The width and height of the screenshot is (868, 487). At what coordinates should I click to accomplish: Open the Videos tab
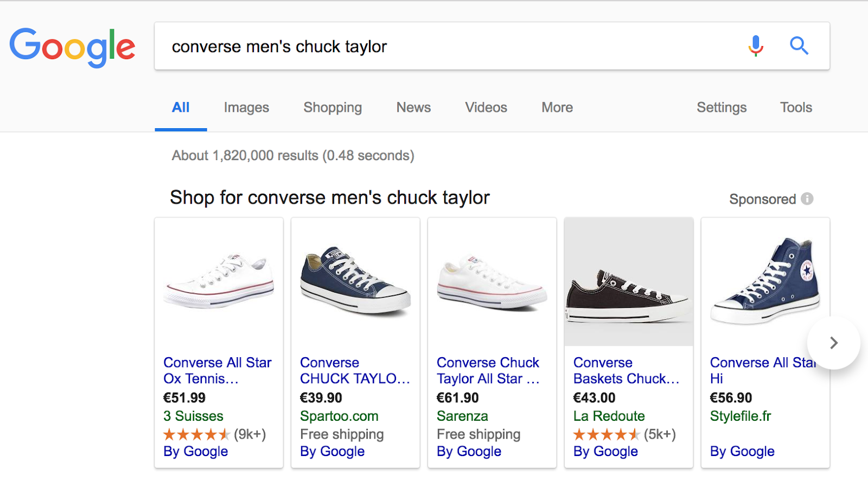tap(486, 107)
